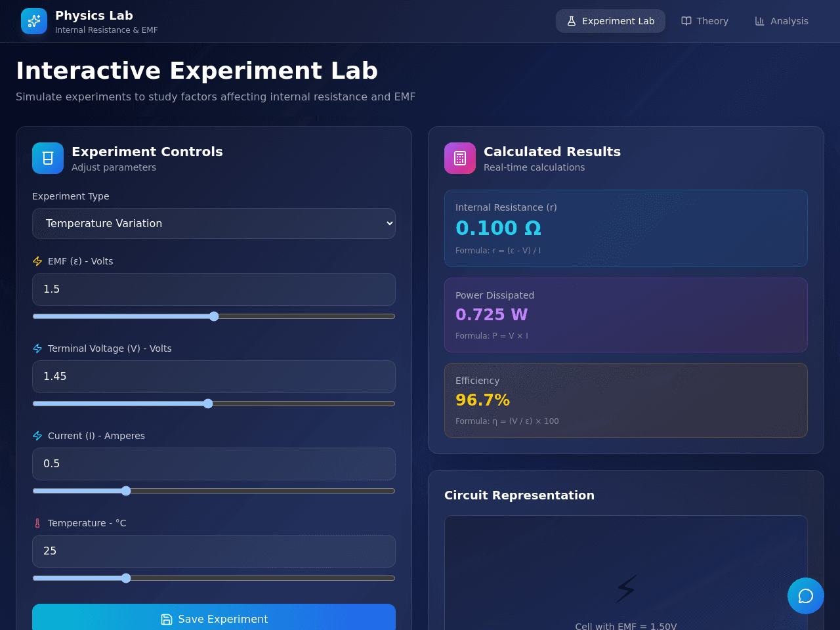Click the Current slider handle
This screenshot has height=630, width=840.
tap(126, 491)
